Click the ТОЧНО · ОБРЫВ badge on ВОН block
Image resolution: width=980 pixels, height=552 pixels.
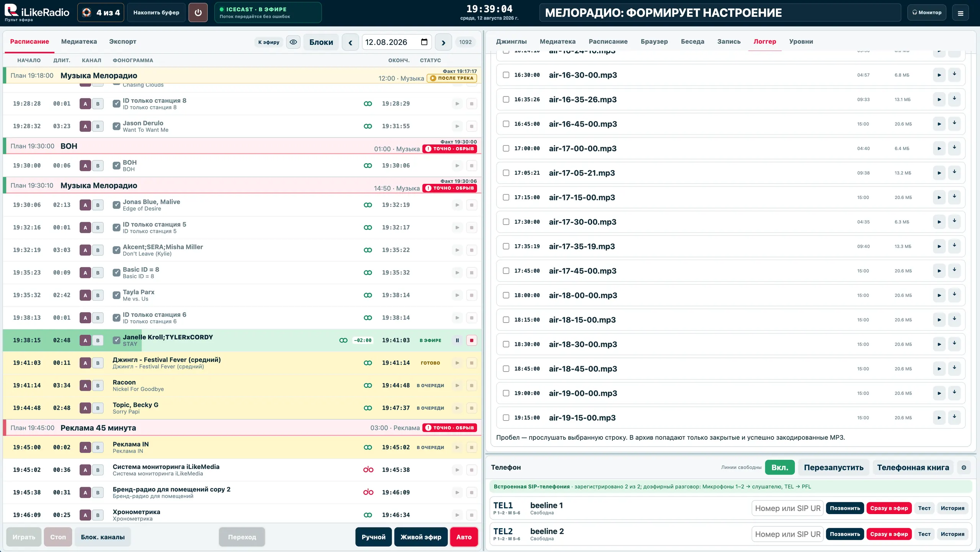click(x=450, y=149)
